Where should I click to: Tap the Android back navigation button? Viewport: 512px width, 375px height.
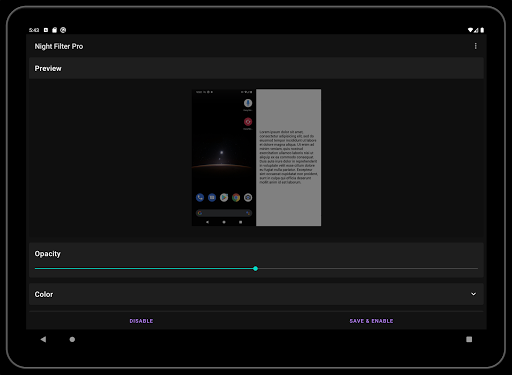(43, 339)
